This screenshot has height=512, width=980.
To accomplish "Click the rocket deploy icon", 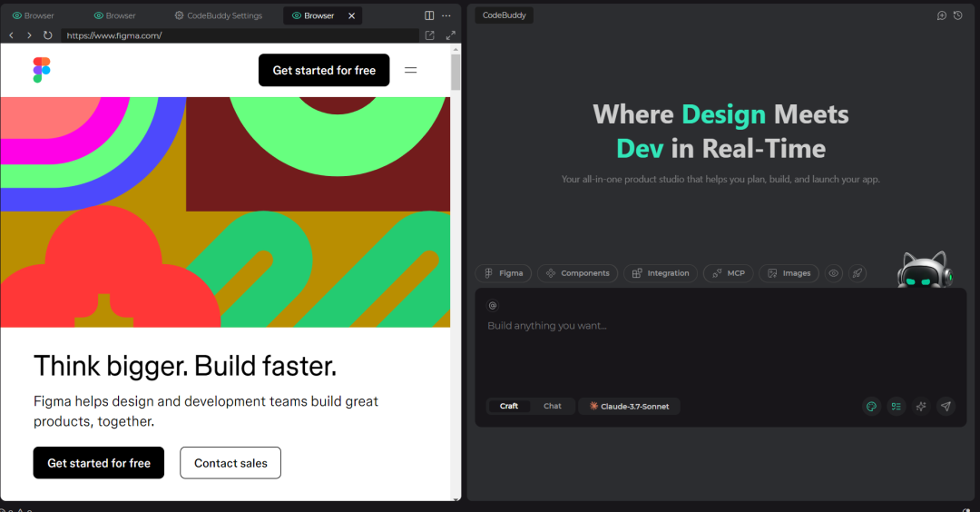I will (x=857, y=273).
